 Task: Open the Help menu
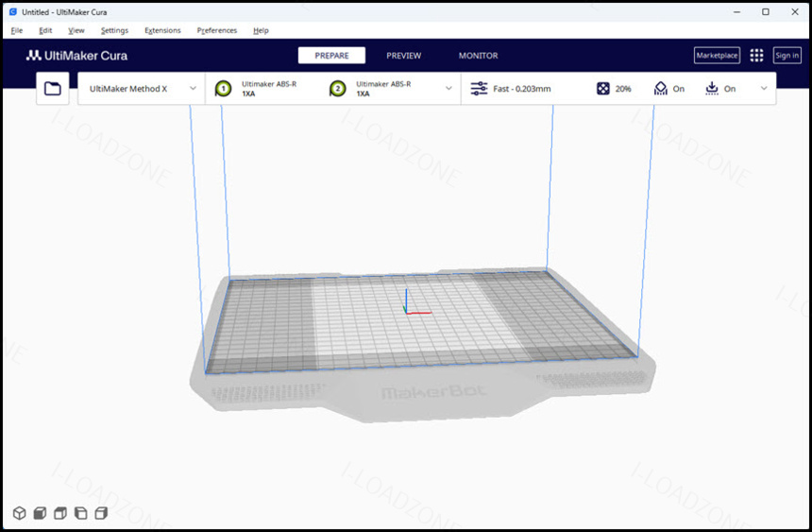261,30
